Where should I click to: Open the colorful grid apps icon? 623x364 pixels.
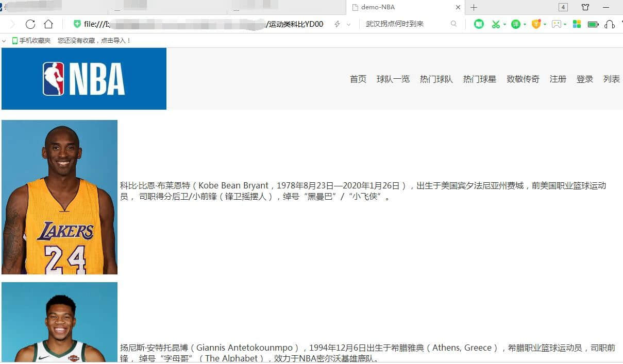[x=577, y=24]
